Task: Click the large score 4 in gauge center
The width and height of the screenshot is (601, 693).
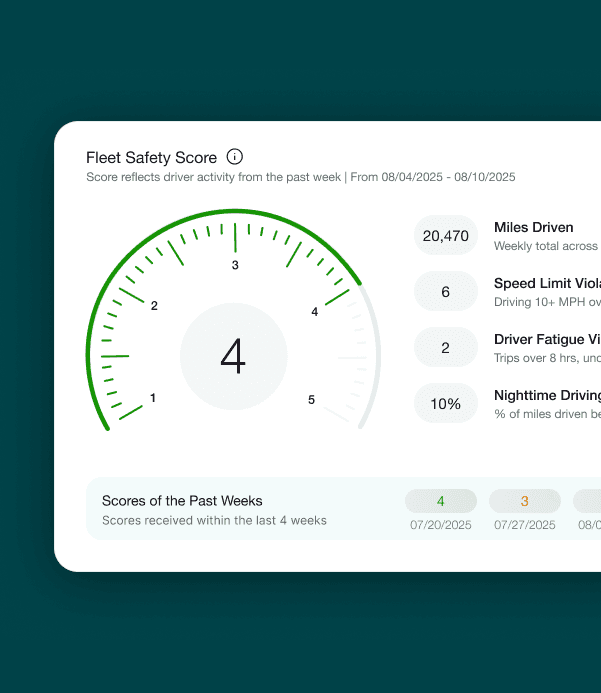Action: pyautogui.click(x=233, y=356)
